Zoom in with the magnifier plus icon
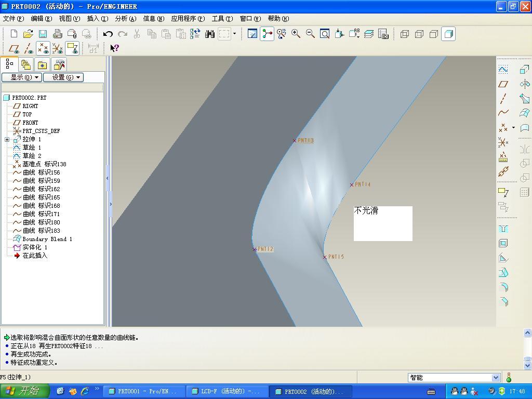Screen dimensions: 532x399 (x=296, y=34)
